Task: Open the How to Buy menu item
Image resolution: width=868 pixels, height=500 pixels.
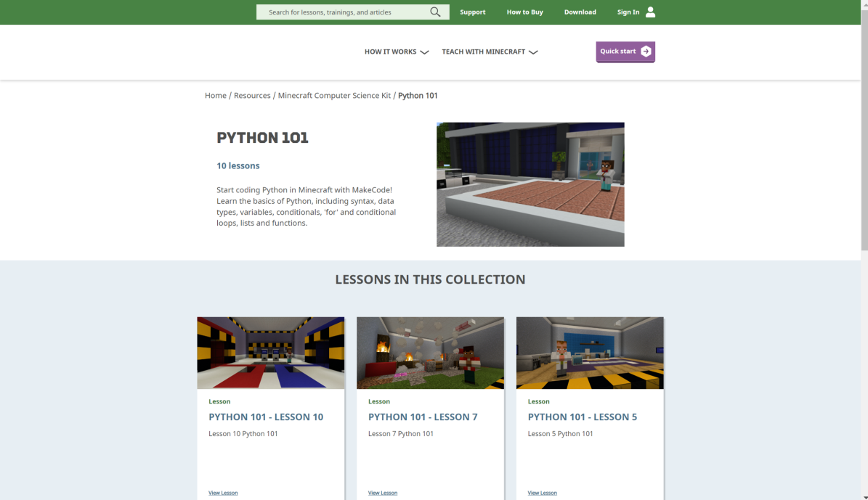Action: click(x=524, y=12)
